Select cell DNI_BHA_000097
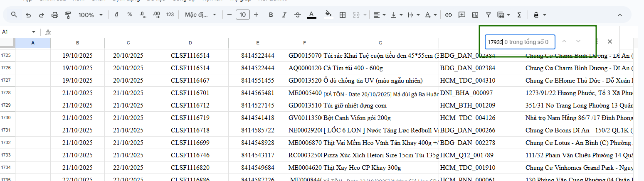 [x=481, y=93]
